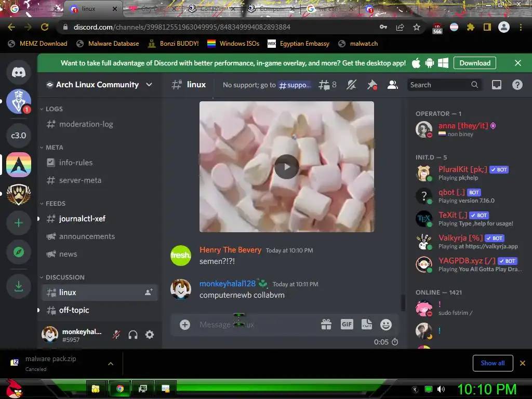Screen dimensions: 532x399
Task: Open Windows ISOs bookmark
Action: tap(233, 44)
